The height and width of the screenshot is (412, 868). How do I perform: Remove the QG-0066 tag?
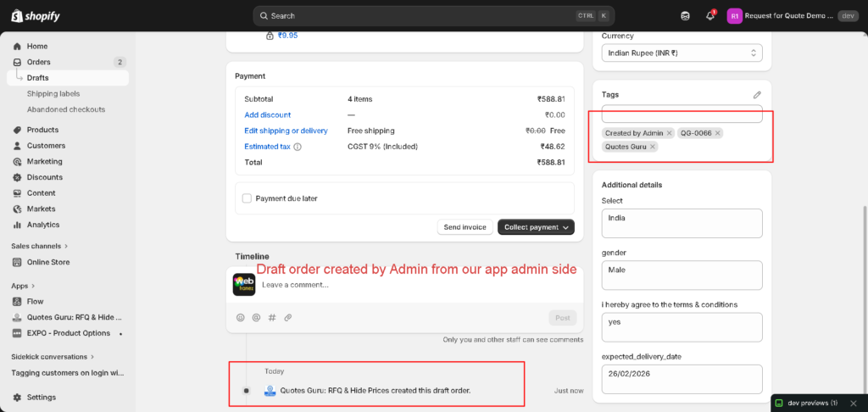pyautogui.click(x=717, y=133)
